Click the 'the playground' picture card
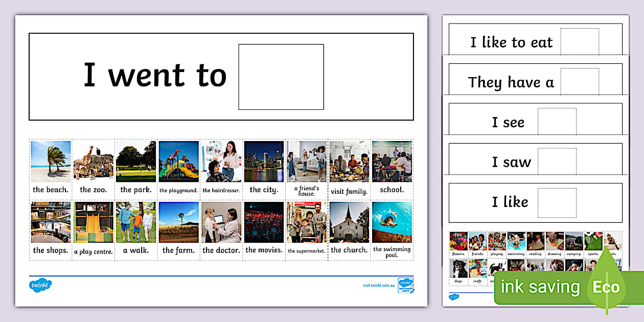 [178, 169]
